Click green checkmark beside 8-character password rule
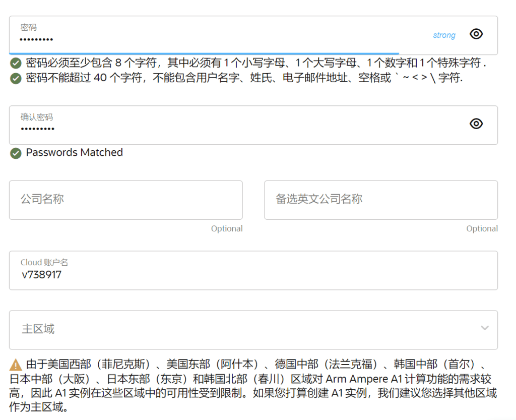The width and height of the screenshot is (516, 420). click(16, 63)
